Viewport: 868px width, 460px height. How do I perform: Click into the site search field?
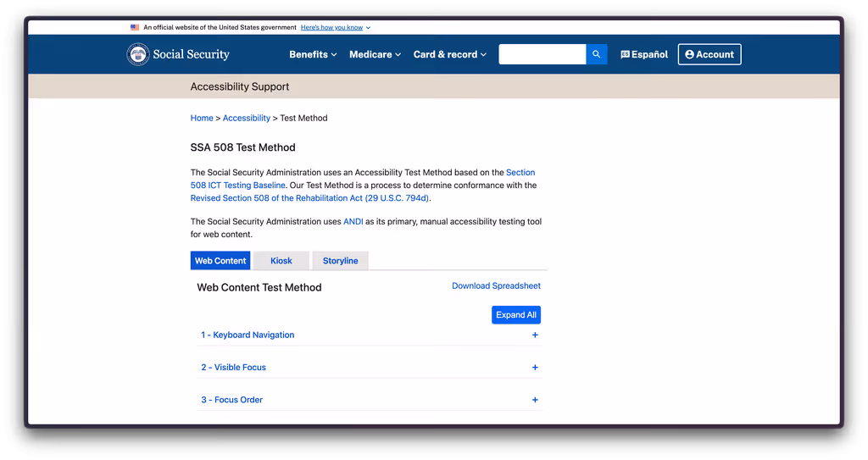click(x=542, y=54)
